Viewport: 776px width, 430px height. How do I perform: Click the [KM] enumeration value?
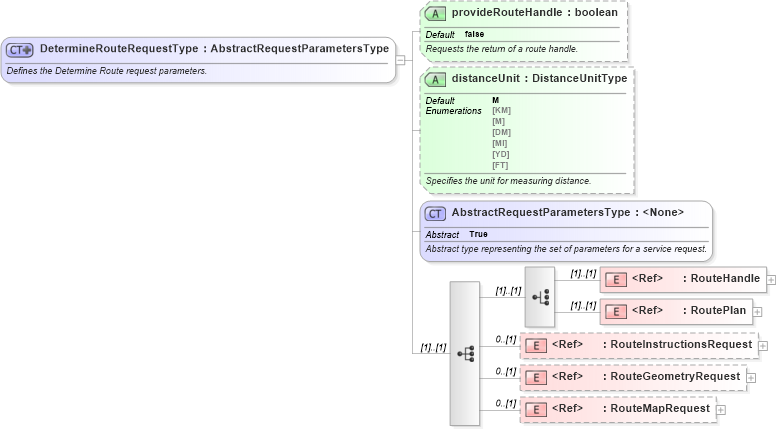[501, 110]
